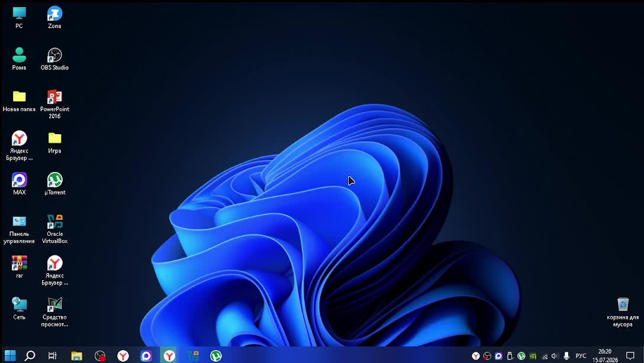Viewport: 644px width, 363px height.
Task: Open File Explorer from the taskbar
Action: click(77, 356)
